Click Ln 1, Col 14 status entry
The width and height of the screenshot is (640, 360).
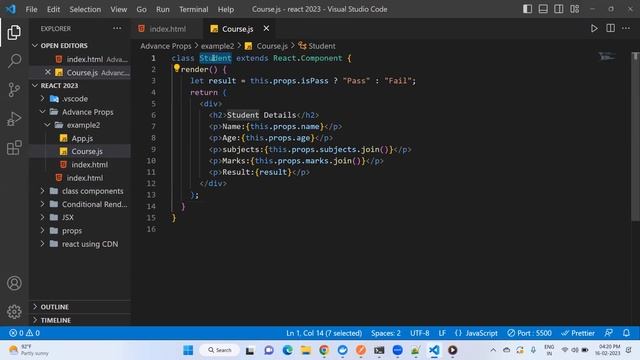pos(324,333)
